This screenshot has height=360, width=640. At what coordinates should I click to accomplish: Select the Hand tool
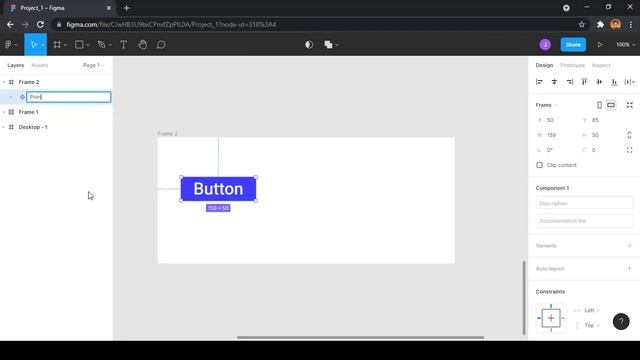tap(142, 44)
